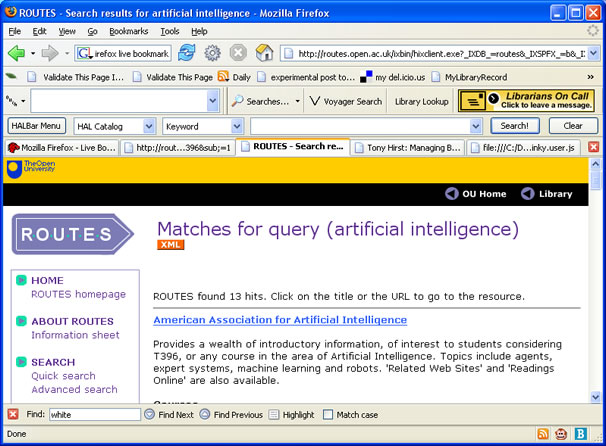The height and width of the screenshot is (446, 606).
Task: Enable the Match case checkbox
Action: 328,414
